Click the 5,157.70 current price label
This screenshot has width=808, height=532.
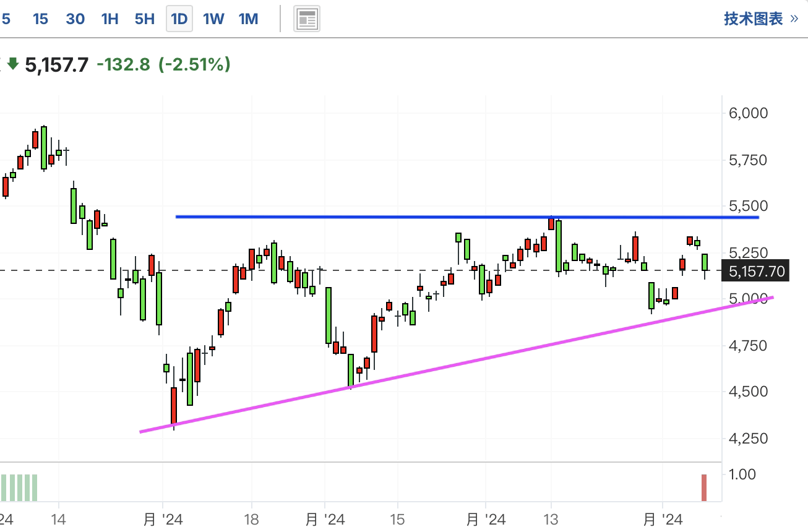pos(756,271)
